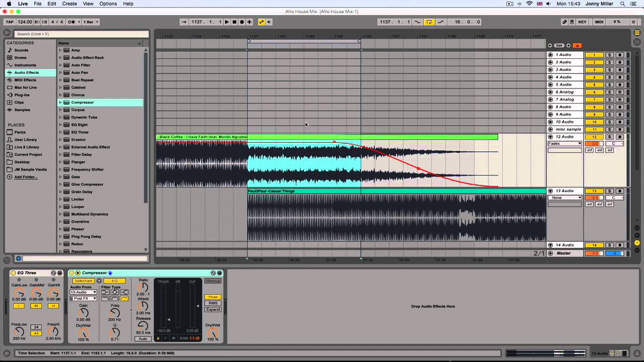Enable KEY map mode
Viewport: 644px width, 362px height.
point(583,22)
